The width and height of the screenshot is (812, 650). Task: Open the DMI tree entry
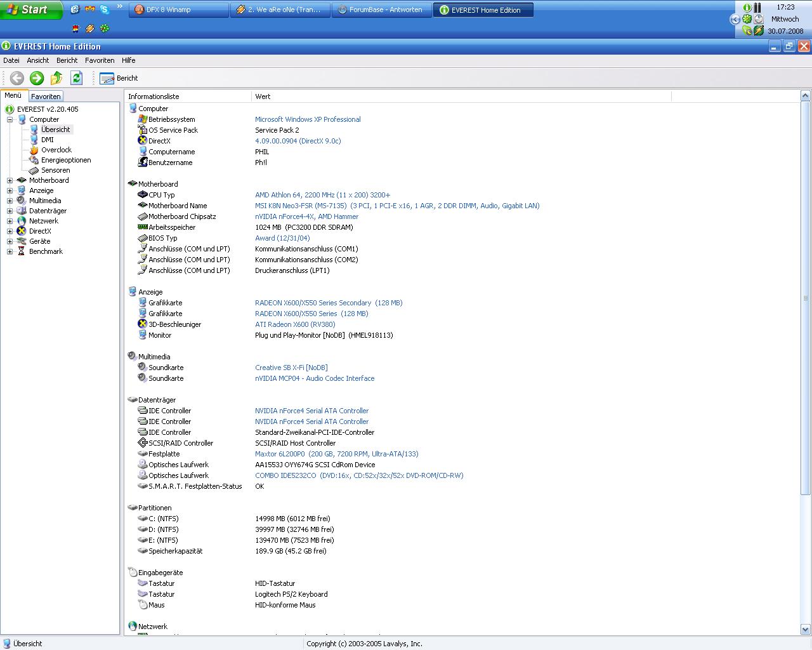[48, 140]
